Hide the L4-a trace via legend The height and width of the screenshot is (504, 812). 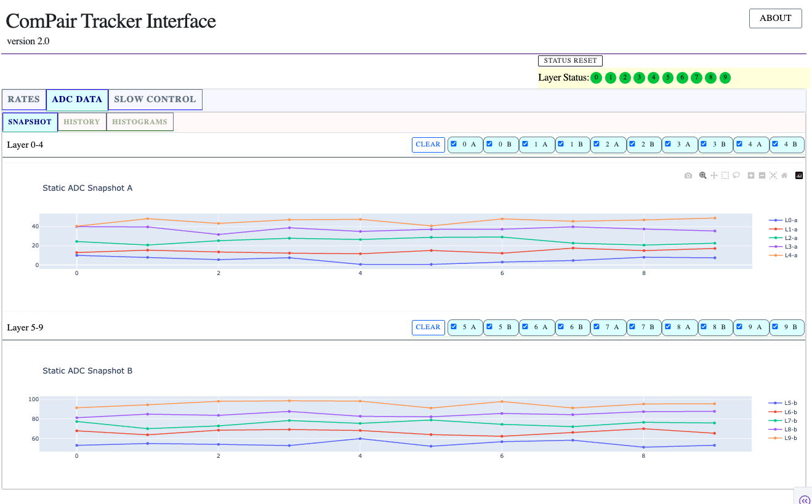tap(789, 255)
